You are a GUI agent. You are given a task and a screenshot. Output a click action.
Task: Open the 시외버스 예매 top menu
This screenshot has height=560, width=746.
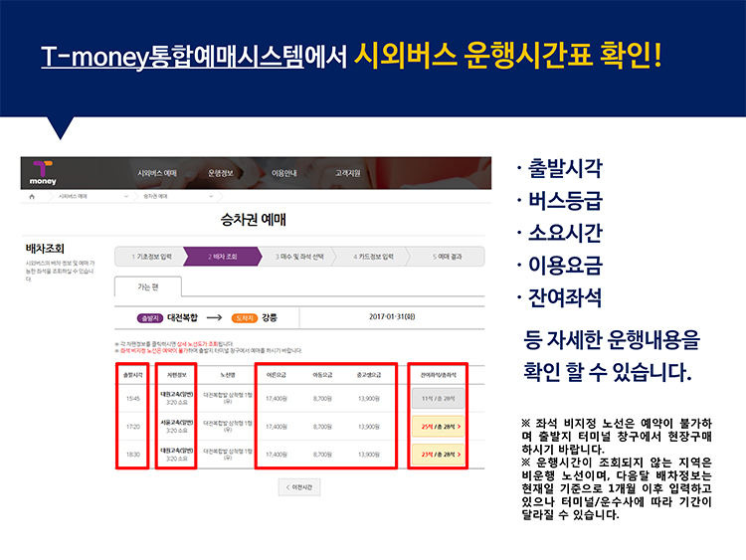tap(157, 173)
